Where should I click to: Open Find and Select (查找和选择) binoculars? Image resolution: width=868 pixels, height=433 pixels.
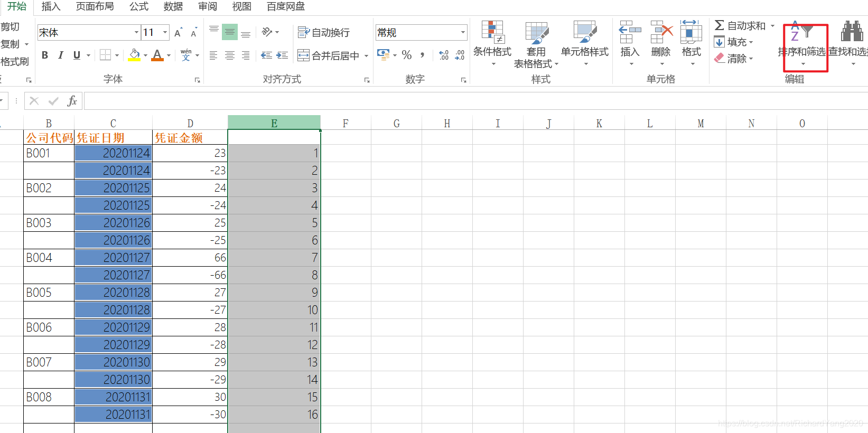coord(852,43)
